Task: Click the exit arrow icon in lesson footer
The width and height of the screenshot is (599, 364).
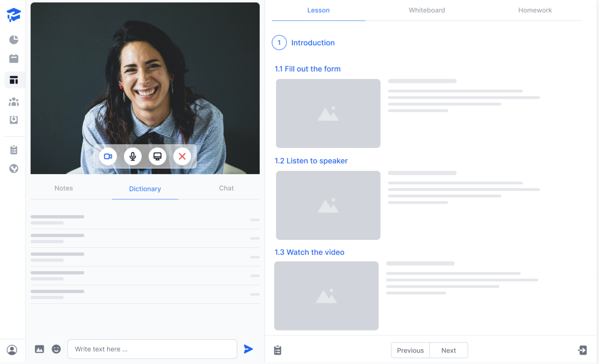Action: 582,350
